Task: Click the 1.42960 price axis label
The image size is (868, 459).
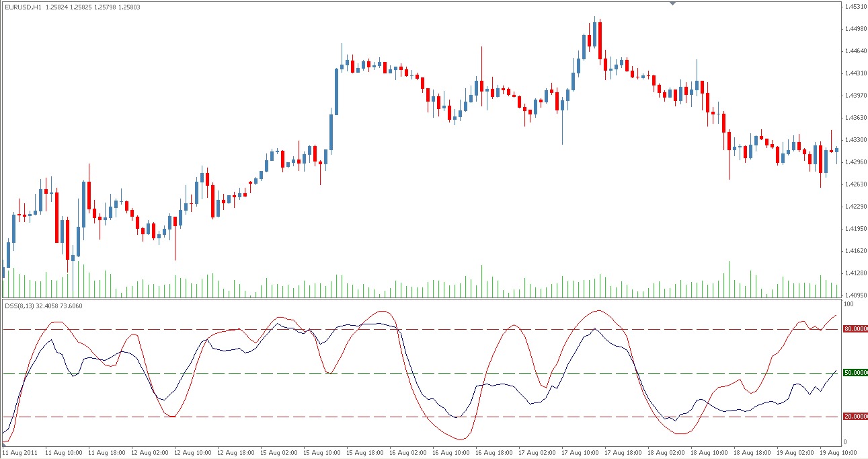Action: point(855,162)
